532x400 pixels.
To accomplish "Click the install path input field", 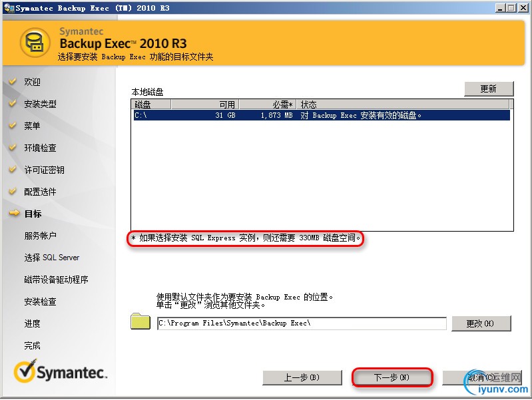I will click(x=302, y=323).
